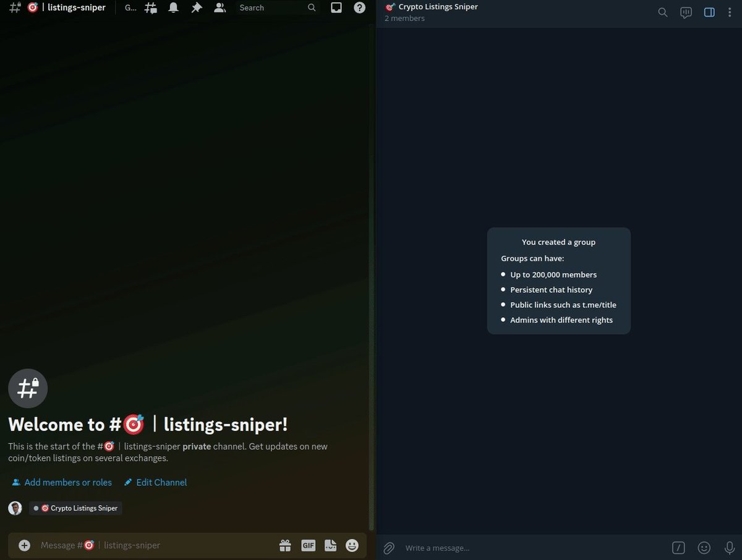Open Discord emoji picker

click(352, 545)
